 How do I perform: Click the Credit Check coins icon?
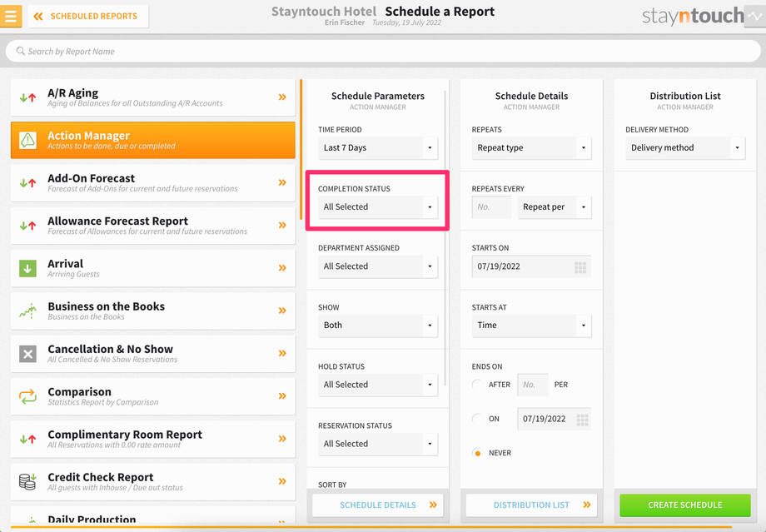click(x=27, y=481)
